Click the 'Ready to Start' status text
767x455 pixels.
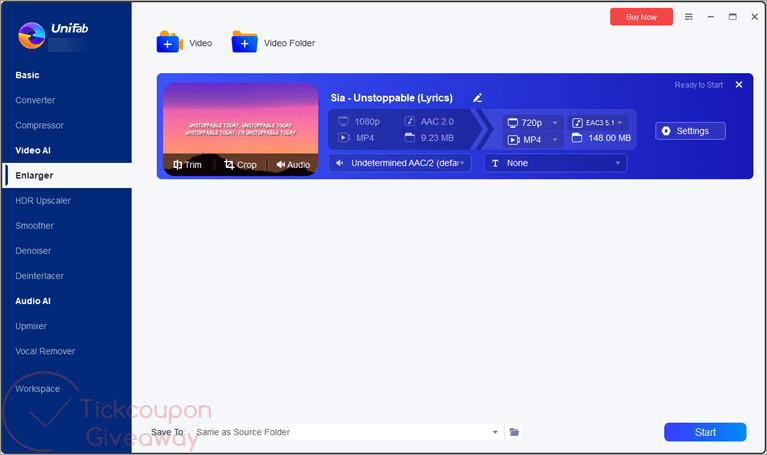[699, 85]
